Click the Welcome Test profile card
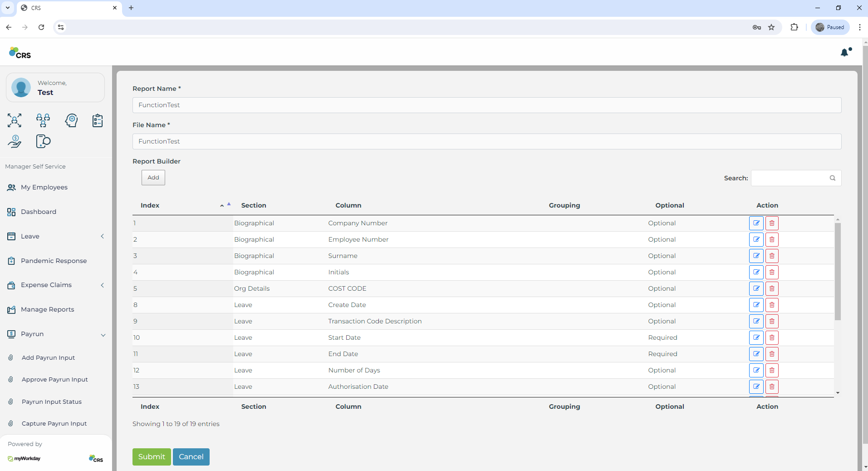The width and height of the screenshot is (868, 471). pyautogui.click(x=55, y=88)
